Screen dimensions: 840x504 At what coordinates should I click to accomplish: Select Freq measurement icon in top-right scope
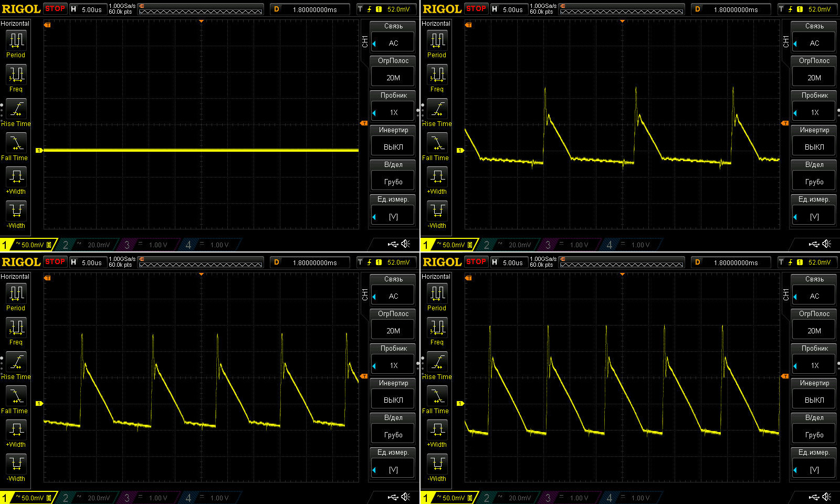[437, 75]
